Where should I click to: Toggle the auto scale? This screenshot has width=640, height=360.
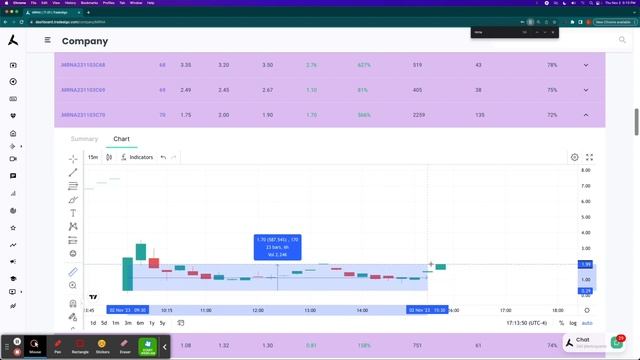587,323
